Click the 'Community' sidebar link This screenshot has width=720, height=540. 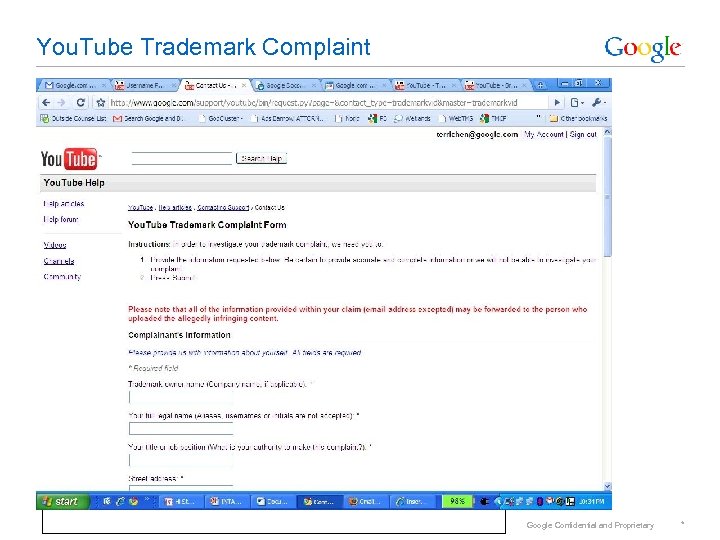point(62,276)
